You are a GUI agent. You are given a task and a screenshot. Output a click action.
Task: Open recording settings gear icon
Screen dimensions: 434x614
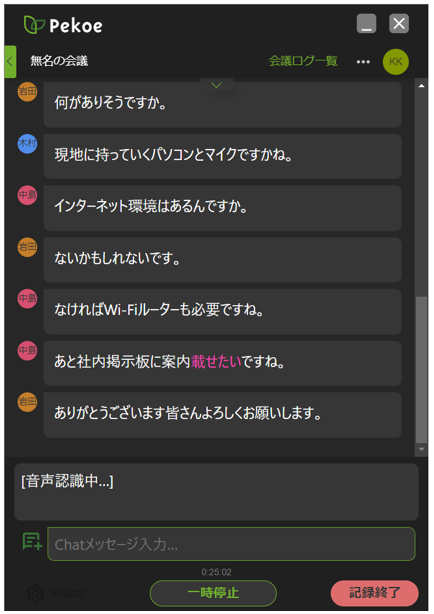pyautogui.click(x=35, y=593)
